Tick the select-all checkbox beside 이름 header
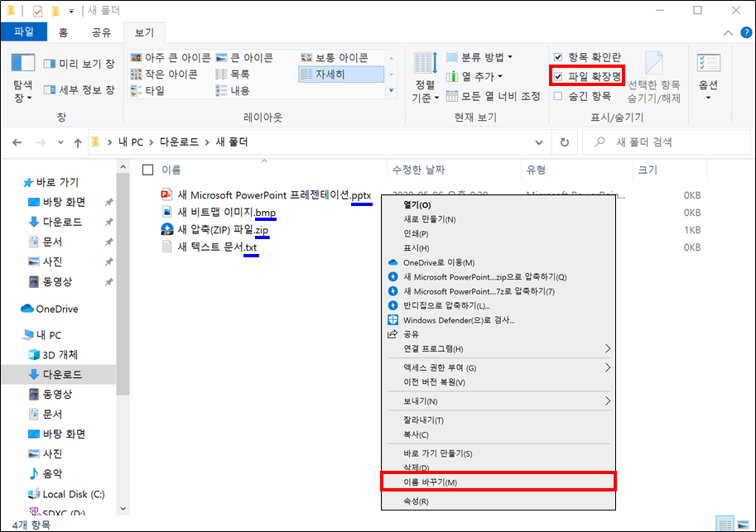The width and height of the screenshot is (756, 532). point(148,170)
